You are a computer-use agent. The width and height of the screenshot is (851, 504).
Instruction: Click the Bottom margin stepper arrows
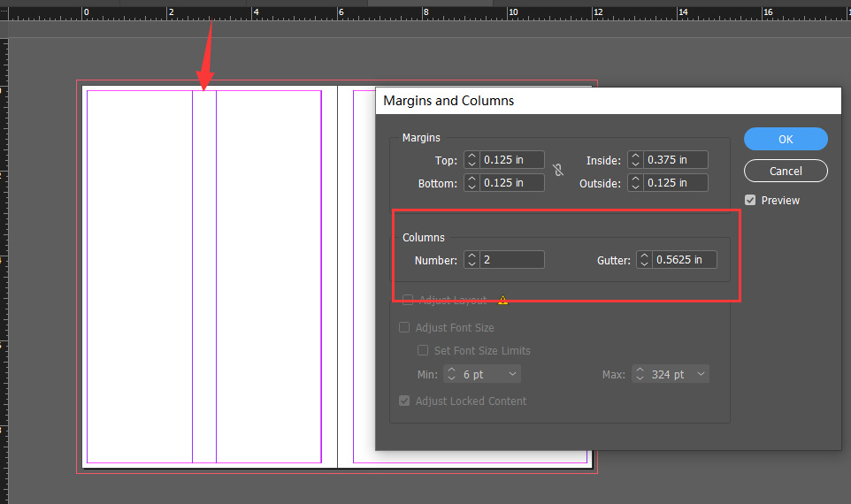click(471, 183)
